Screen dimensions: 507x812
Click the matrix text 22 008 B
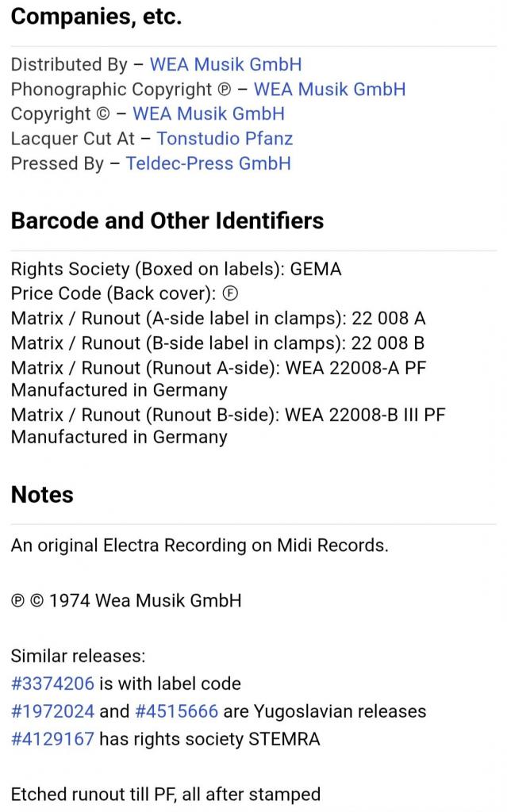[x=388, y=343]
